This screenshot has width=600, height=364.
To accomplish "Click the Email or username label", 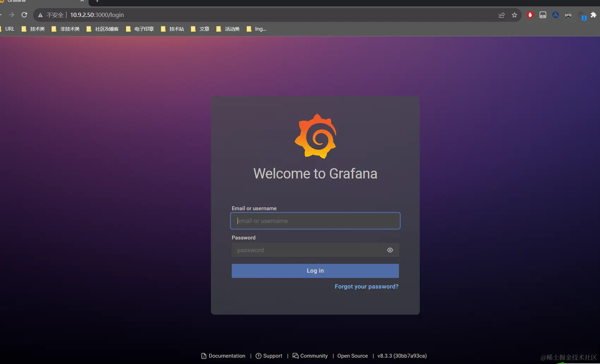I will [254, 208].
